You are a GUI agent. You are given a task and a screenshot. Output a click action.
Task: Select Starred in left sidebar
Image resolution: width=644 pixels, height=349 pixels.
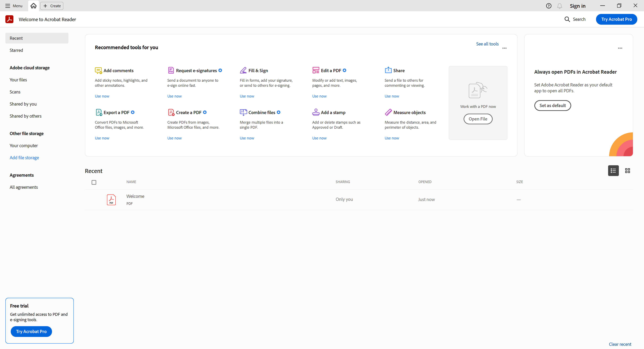[x=16, y=50]
